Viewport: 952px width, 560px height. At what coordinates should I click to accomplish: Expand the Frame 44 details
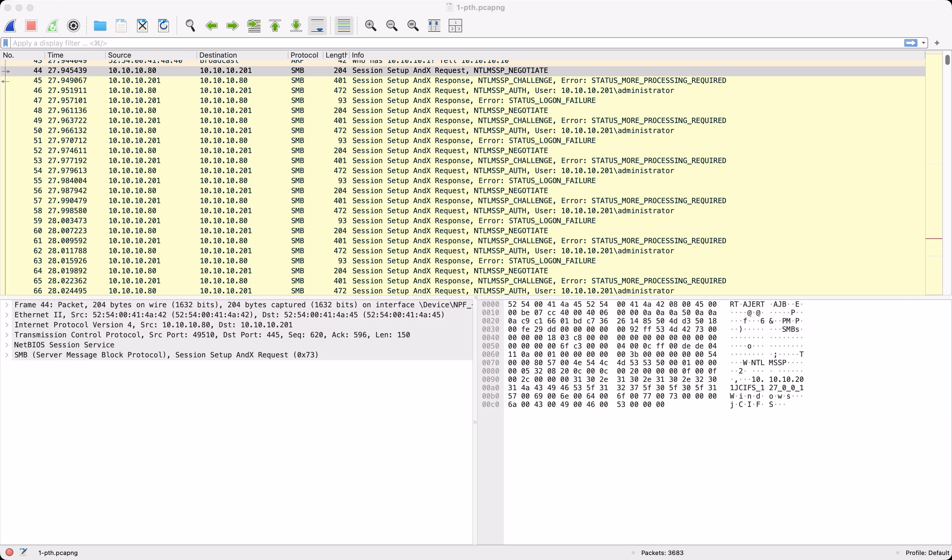tap(7, 305)
